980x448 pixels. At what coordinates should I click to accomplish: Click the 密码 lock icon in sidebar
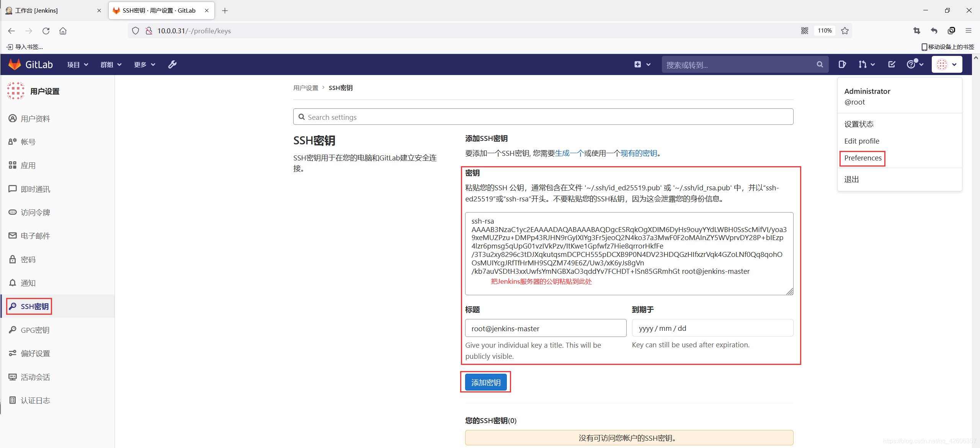point(13,259)
